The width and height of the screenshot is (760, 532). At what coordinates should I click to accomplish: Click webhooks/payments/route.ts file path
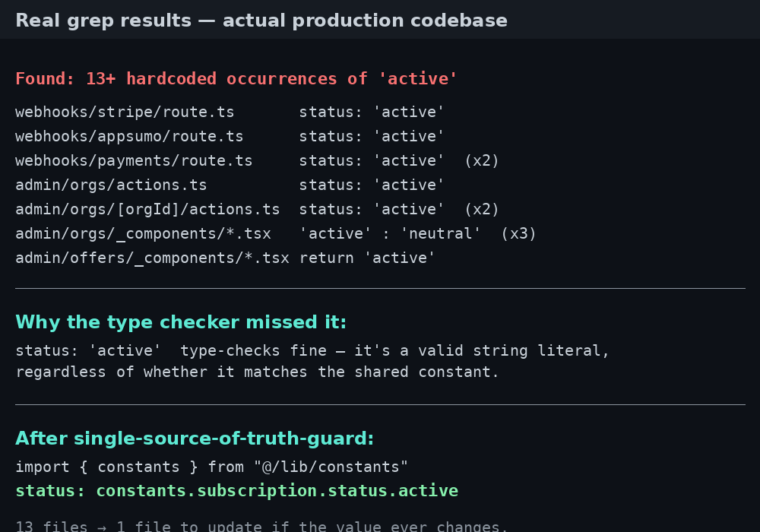134,160
